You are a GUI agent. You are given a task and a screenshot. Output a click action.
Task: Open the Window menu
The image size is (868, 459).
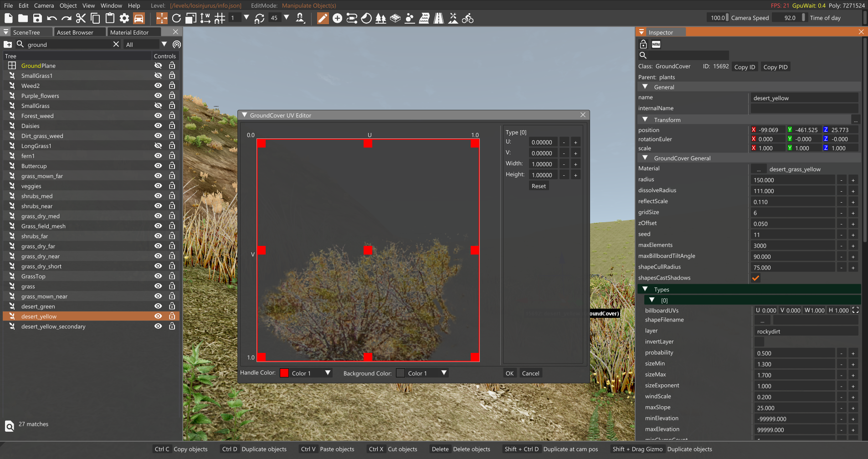pyautogui.click(x=111, y=5)
